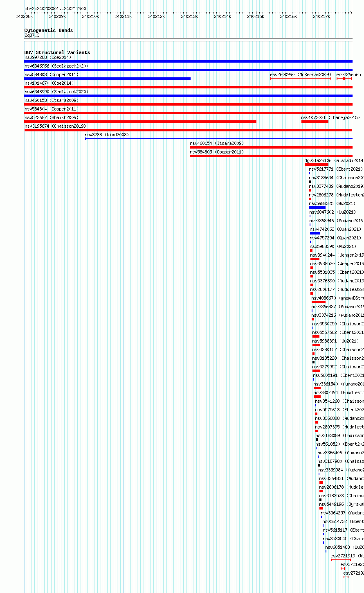Select the nsv3940244 Wenger label
Viewport: 364px width, 593px height.
pyautogui.click(x=337, y=255)
